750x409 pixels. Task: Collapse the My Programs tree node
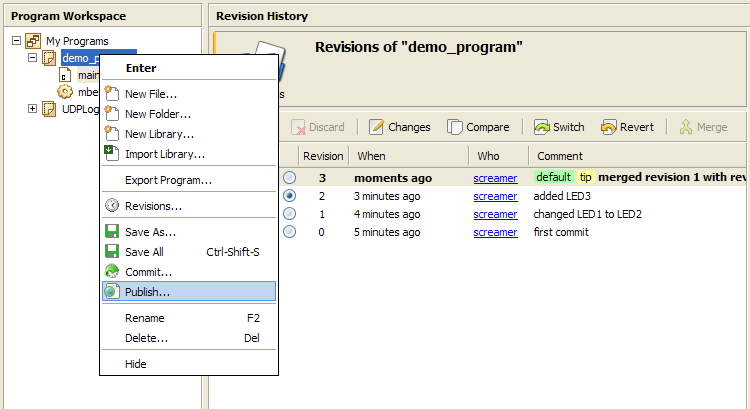tap(17, 41)
